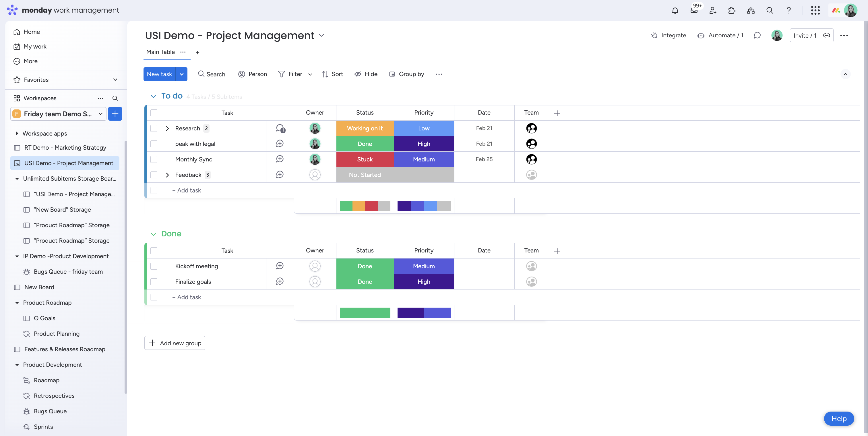
Task: Open the apps marketplace puzzle icon
Action: coord(732,10)
